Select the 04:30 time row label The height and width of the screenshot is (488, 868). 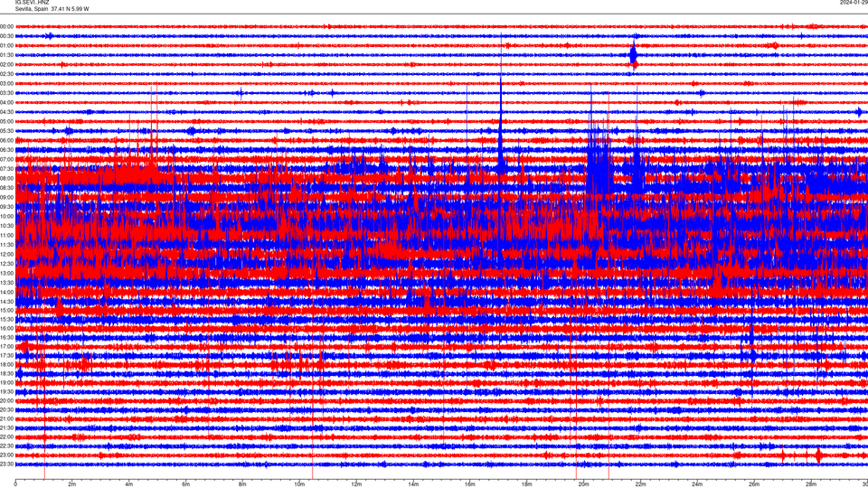(x=6, y=112)
